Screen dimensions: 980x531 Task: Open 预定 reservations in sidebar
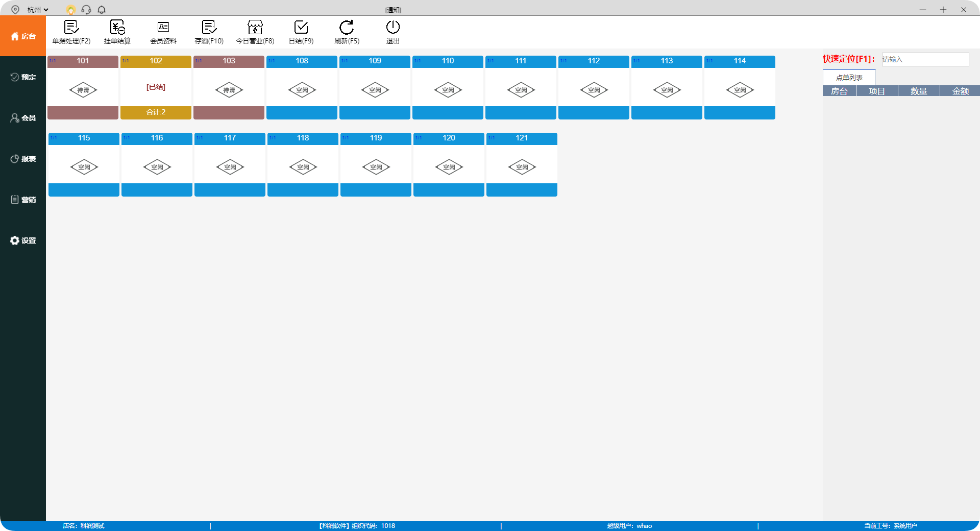coord(23,77)
